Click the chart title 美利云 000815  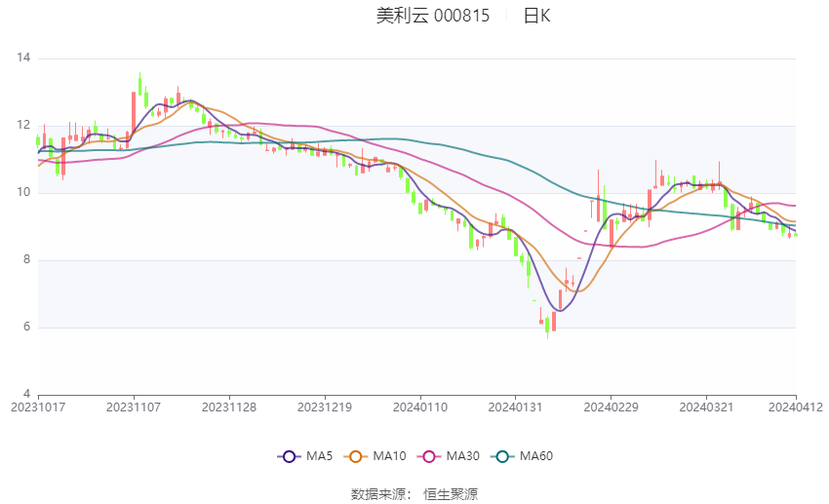pyautogui.click(x=433, y=16)
